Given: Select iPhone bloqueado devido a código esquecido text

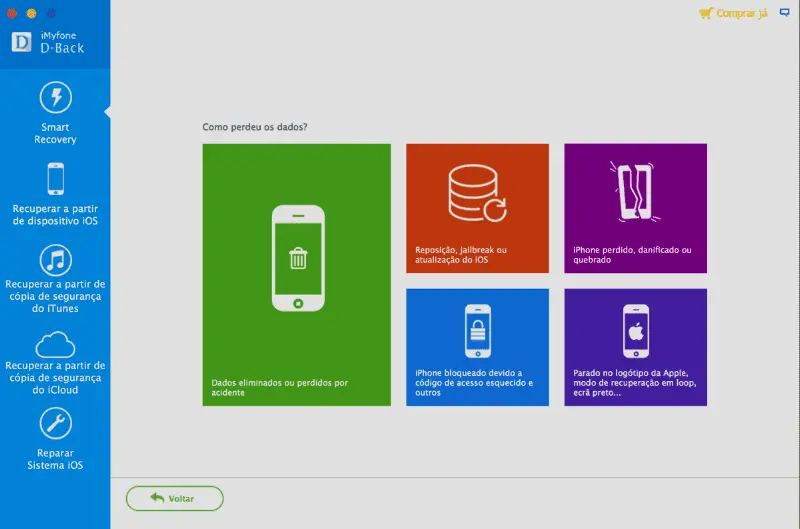Looking at the screenshot, I should coord(475,383).
